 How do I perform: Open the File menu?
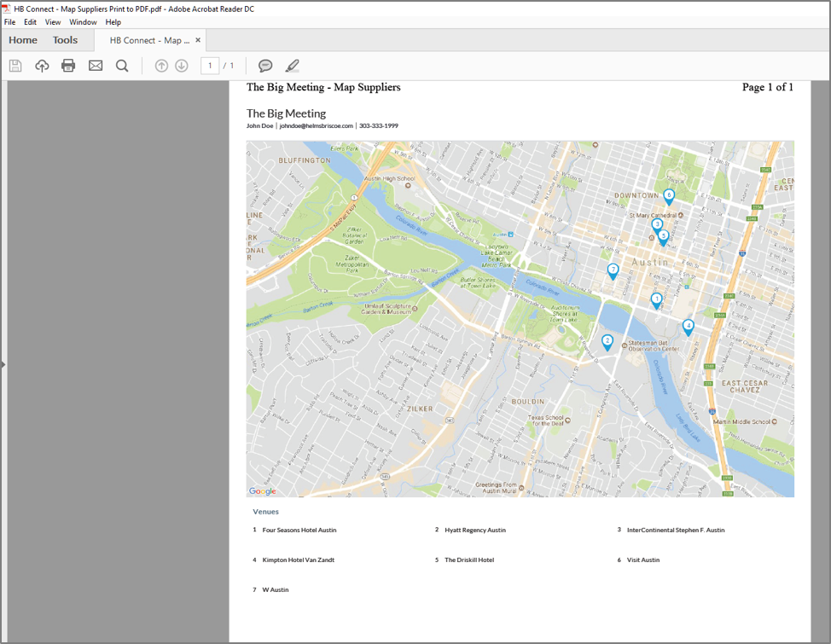click(x=10, y=22)
